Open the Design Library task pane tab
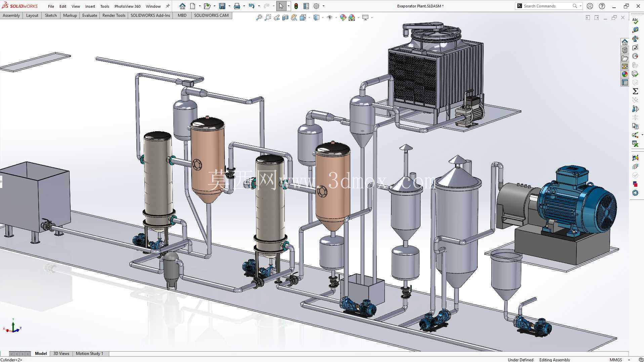 pyautogui.click(x=625, y=50)
